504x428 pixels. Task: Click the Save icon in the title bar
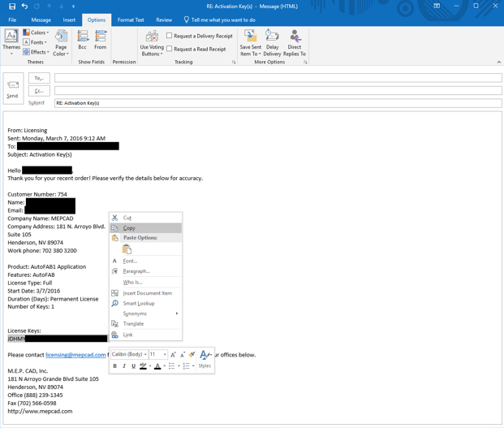point(12,6)
